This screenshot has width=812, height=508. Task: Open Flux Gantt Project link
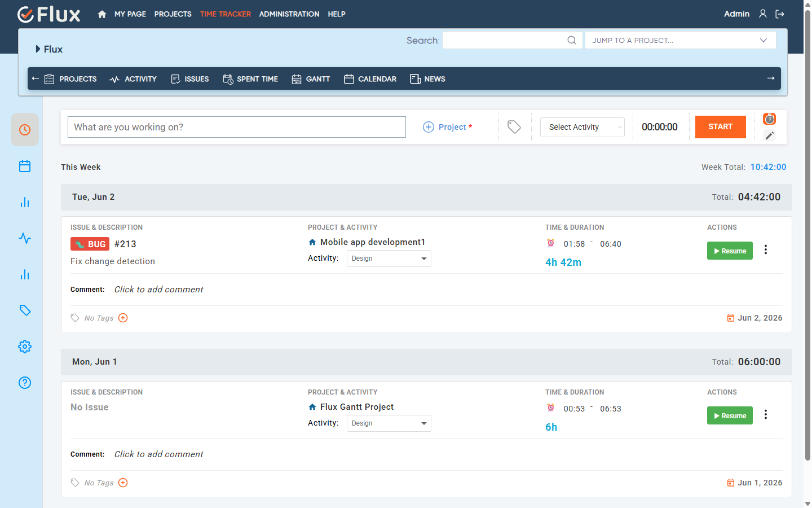357,407
